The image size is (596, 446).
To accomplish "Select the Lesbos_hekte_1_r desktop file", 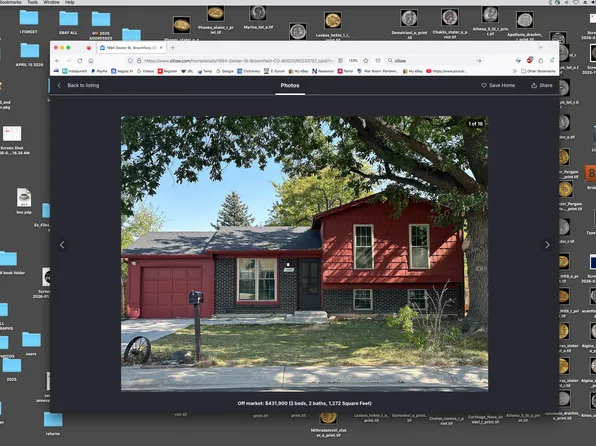I will click(x=333, y=25).
